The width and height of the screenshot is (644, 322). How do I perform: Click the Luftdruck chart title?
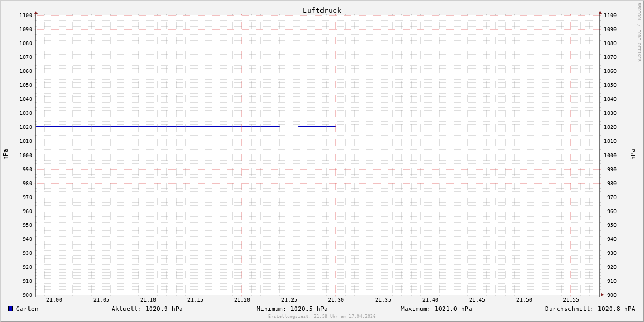click(x=321, y=10)
